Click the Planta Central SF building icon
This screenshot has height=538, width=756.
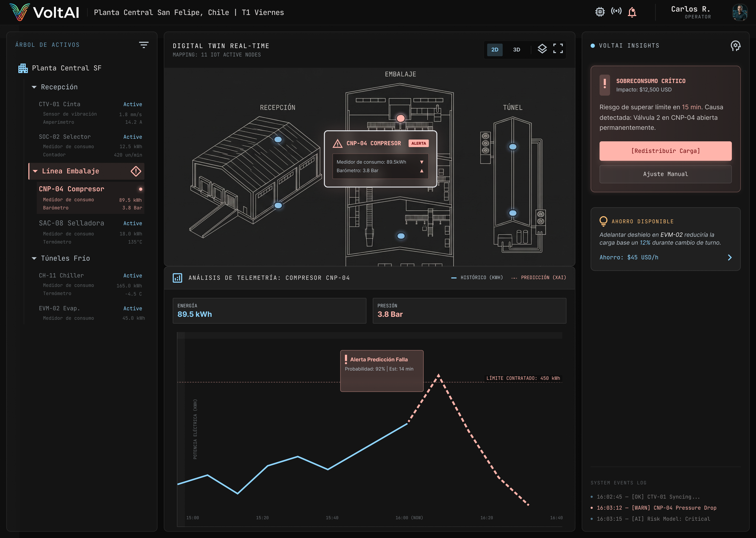pyautogui.click(x=23, y=68)
